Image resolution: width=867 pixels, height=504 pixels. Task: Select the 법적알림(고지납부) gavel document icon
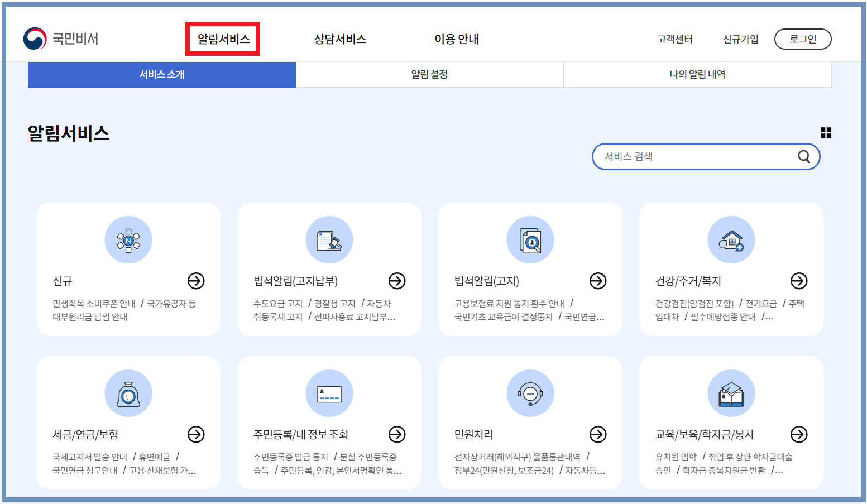point(329,239)
